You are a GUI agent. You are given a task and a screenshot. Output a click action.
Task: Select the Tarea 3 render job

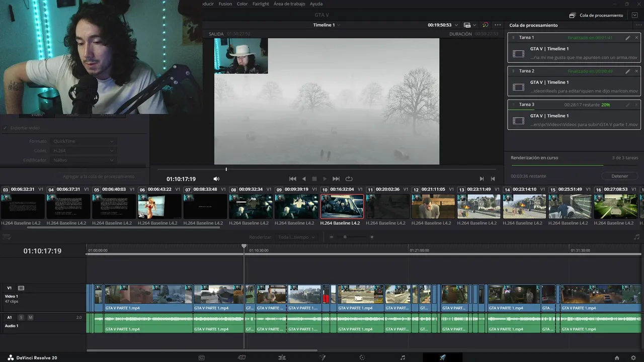(574, 115)
